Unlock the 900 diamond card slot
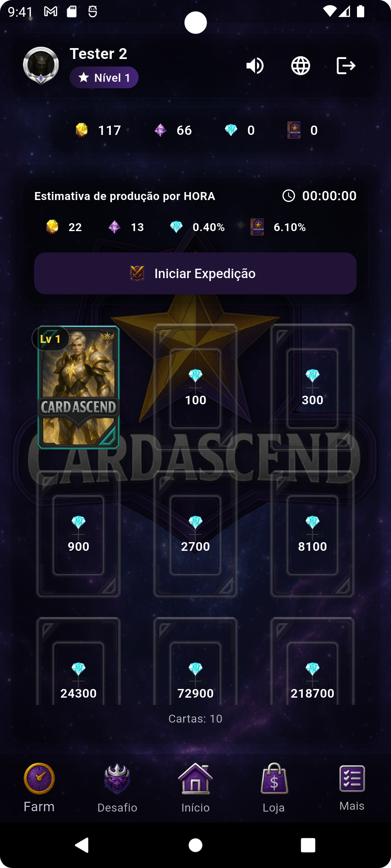391x868 pixels. (79, 534)
